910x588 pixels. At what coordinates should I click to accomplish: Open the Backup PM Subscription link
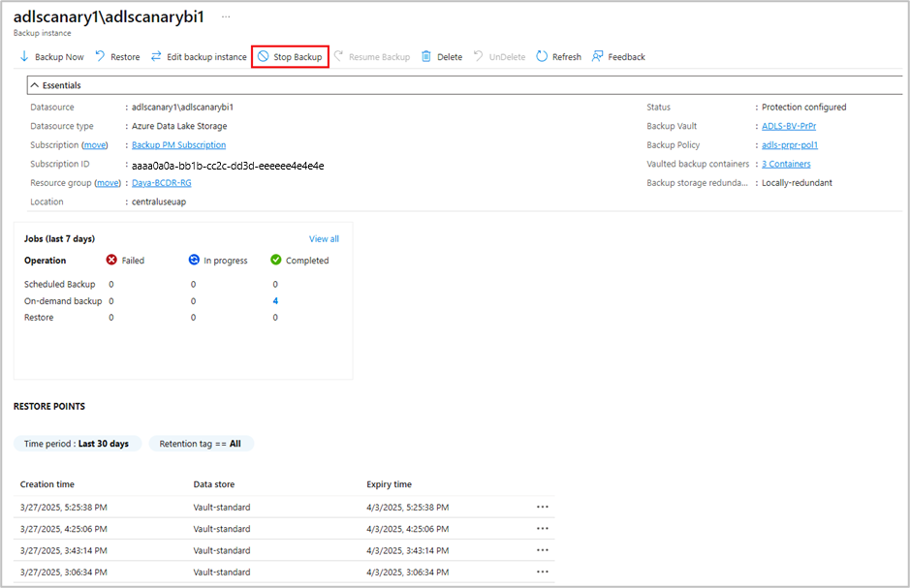pos(178,145)
